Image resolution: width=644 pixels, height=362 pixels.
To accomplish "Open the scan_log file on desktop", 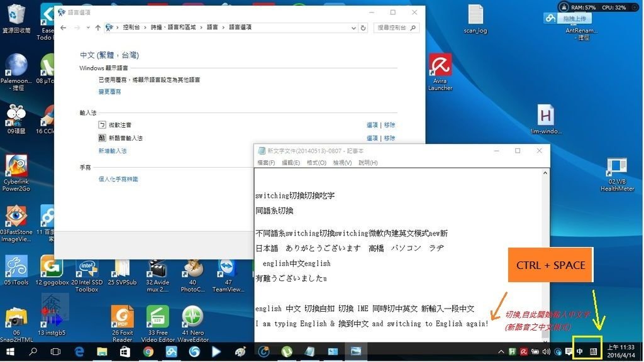I will coord(475,19).
